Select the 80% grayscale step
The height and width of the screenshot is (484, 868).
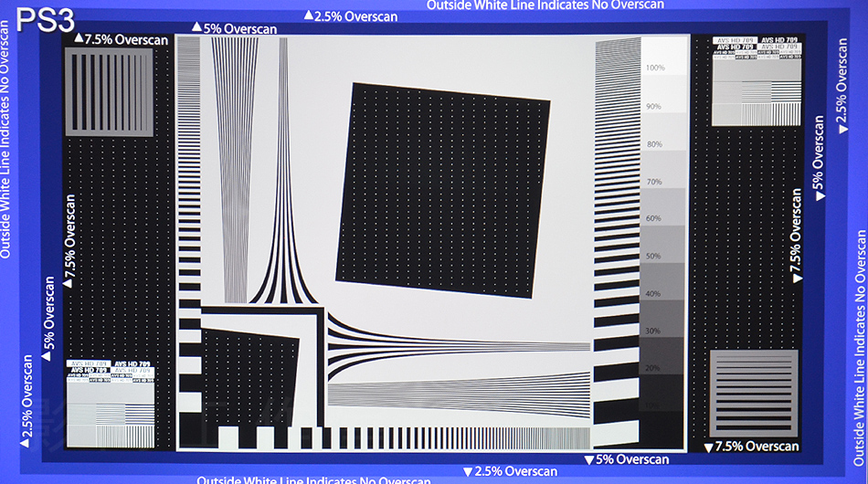[x=663, y=132]
